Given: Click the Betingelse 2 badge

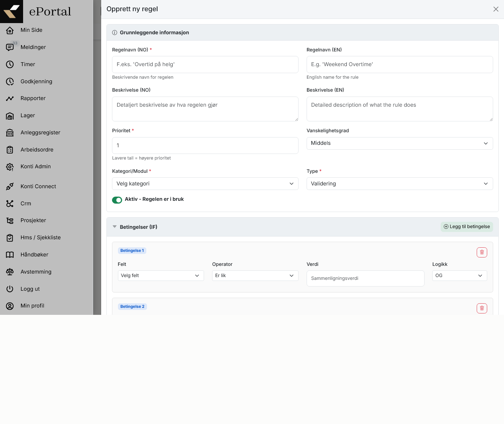Looking at the screenshot, I should 132,306.
